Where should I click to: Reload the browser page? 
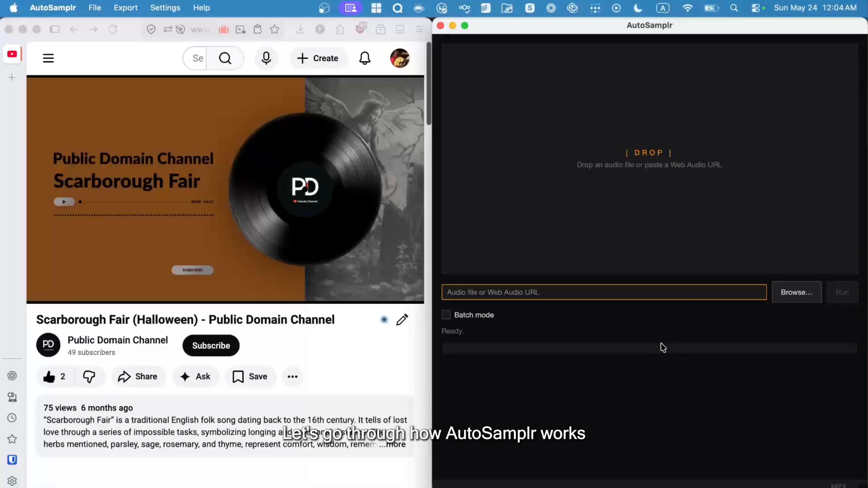[113, 29]
